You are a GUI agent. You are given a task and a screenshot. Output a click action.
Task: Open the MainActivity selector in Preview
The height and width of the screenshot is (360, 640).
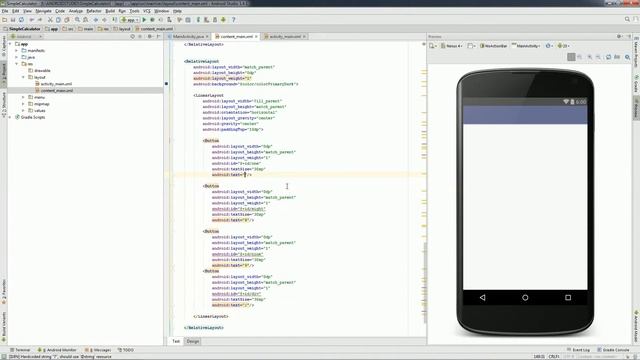pyautogui.click(x=526, y=46)
